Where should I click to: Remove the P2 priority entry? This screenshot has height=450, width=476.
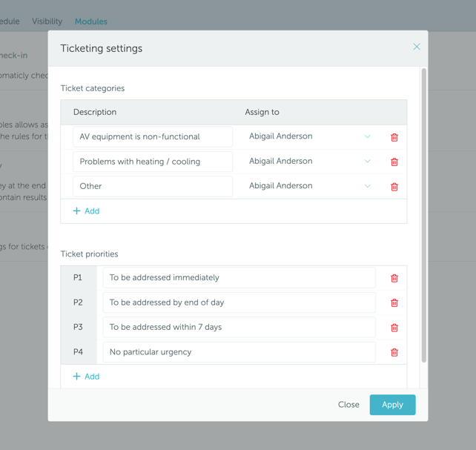[394, 302]
